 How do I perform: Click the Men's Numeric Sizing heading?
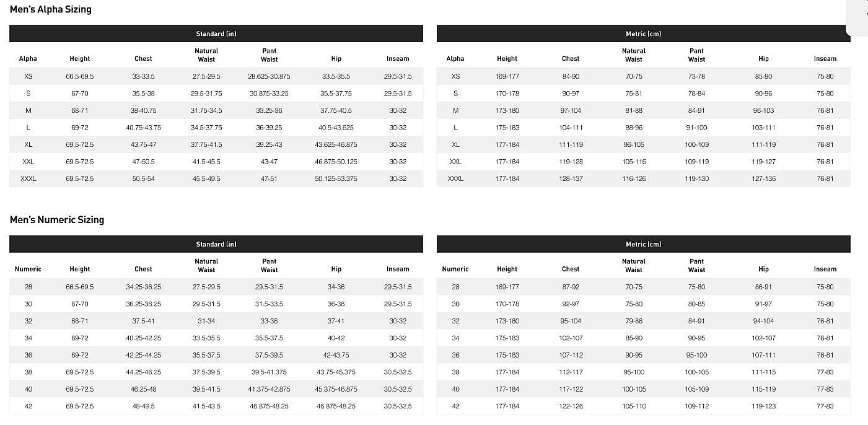pyautogui.click(x=57, y=220)
